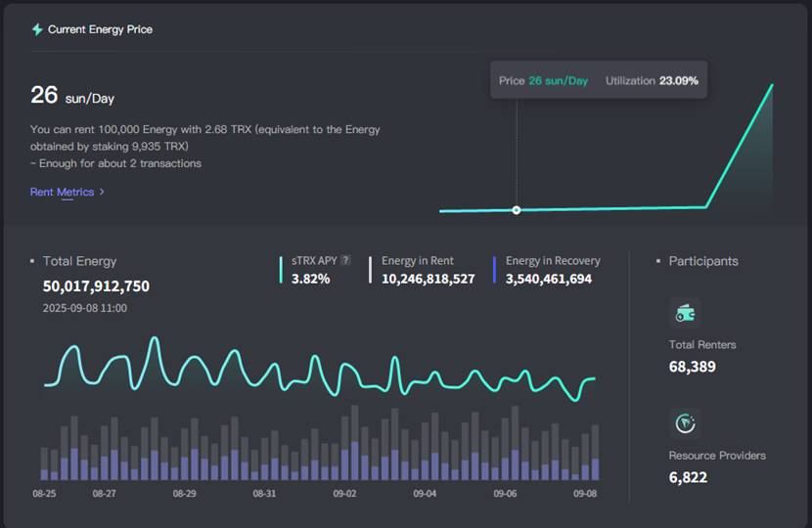Screen dimensions: 812x528
Task: Click the white data point on the price curve
Action: coord(517,210)
